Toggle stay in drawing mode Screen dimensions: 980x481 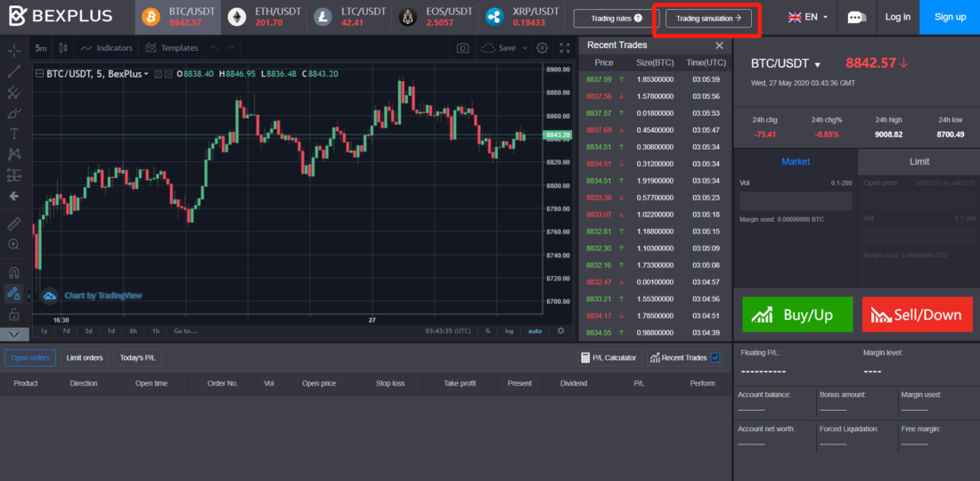point(13,293)
